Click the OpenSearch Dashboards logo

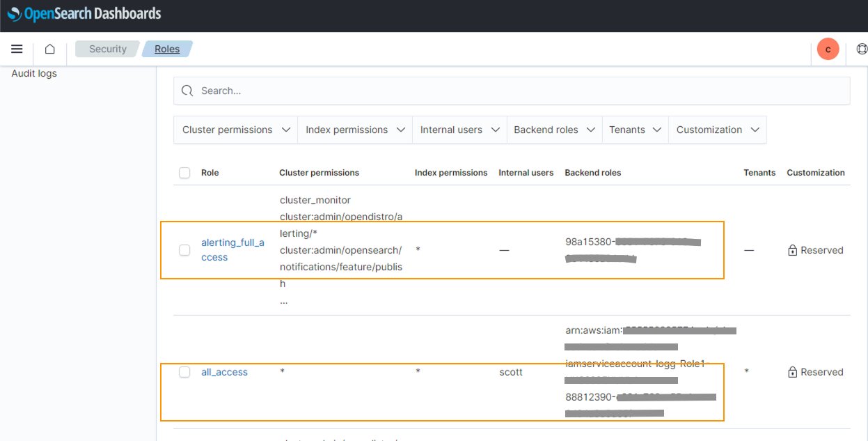click(84, 13)
